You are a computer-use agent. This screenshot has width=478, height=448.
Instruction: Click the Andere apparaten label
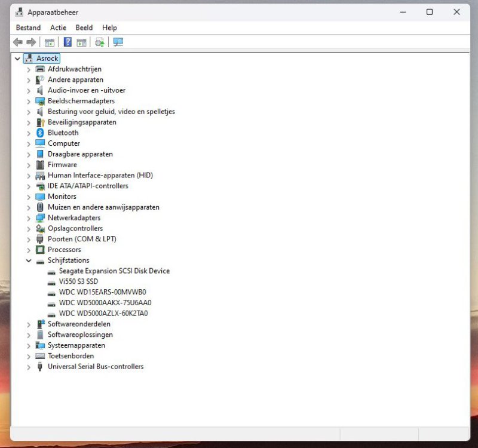tap(75, 79)
